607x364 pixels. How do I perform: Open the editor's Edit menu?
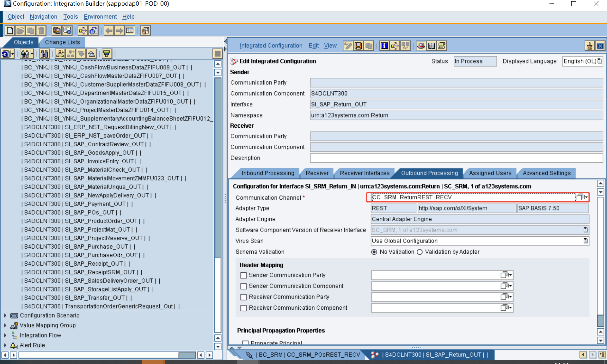(x=314, y=46)
